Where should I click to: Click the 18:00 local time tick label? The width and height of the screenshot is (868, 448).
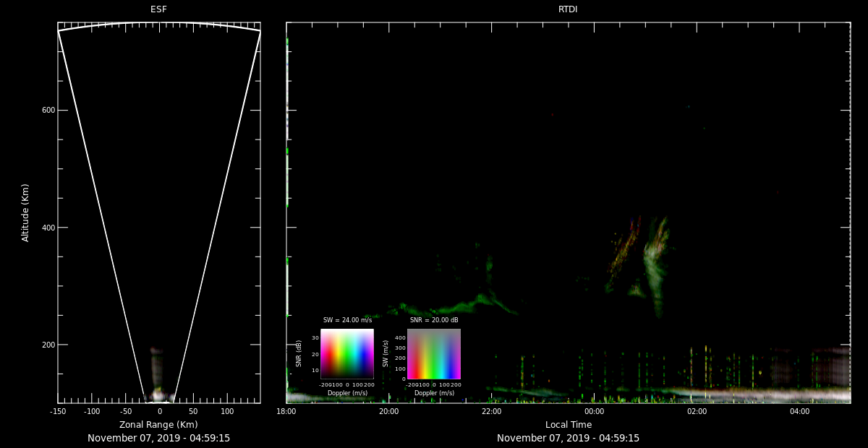pyautogui.click(x=286, y=411)
